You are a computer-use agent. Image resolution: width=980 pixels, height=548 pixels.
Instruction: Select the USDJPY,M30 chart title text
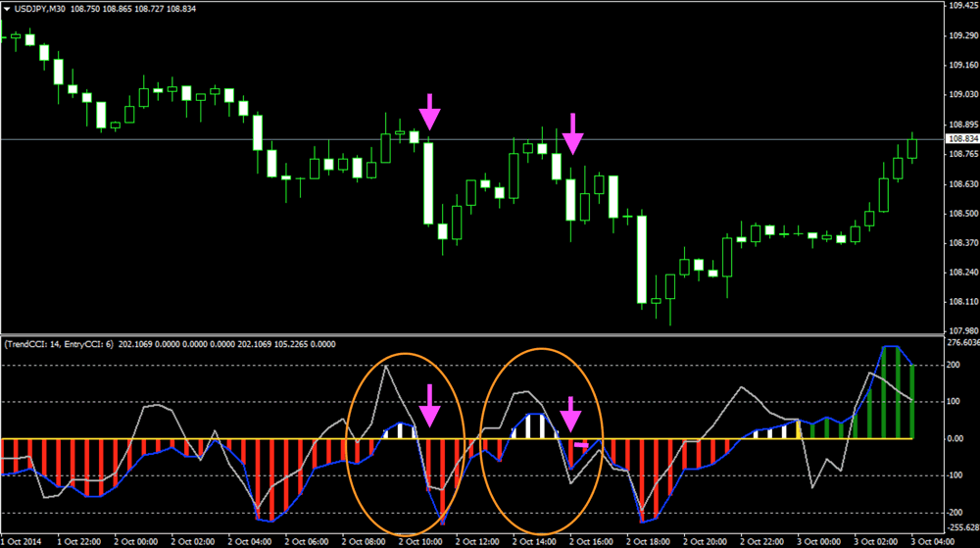(x=39, y=9)
